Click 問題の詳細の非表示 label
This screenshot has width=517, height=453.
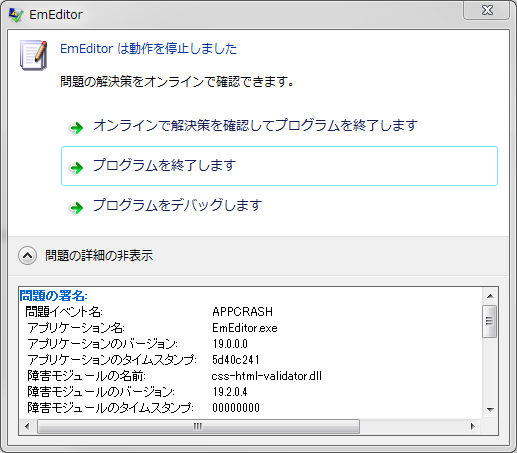point(99,256)
